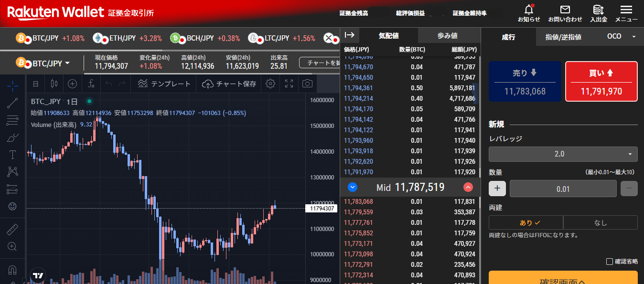
Task: Open the indicators fx button
Action: [x=91, y=84]
